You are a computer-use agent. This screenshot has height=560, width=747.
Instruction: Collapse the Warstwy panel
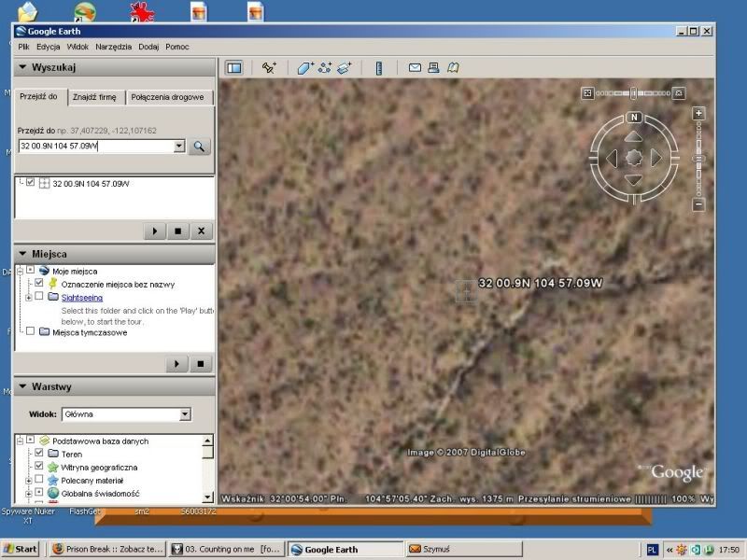click(x=22, y=386)
